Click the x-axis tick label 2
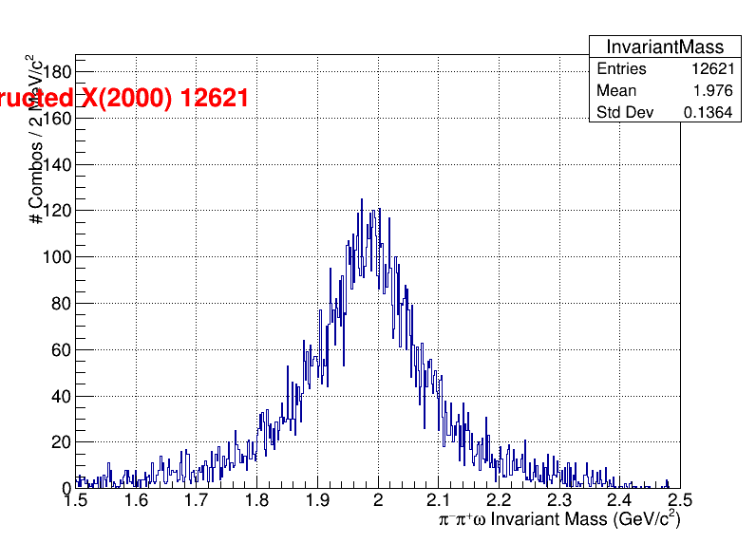This screenshot has width=756, height=543. click(378, 500)
